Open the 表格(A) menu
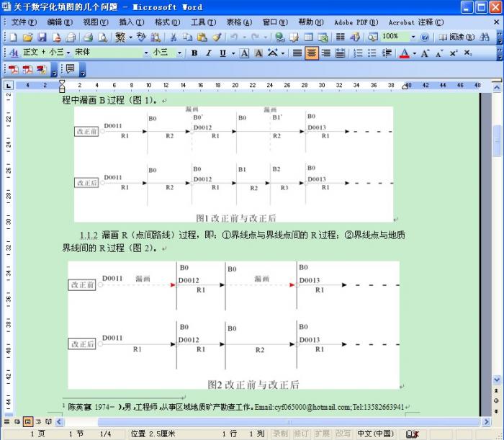This screenshot has width=504, height=440. [238, 22]
